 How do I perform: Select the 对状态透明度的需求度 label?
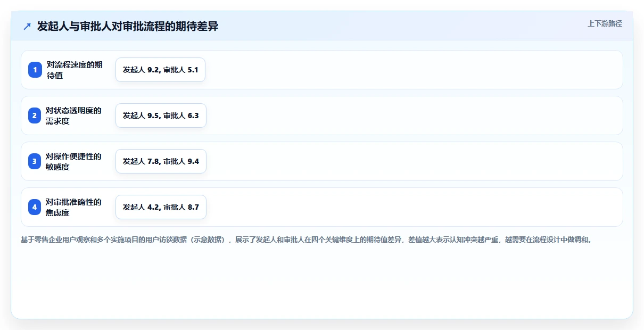coord(73,115)
